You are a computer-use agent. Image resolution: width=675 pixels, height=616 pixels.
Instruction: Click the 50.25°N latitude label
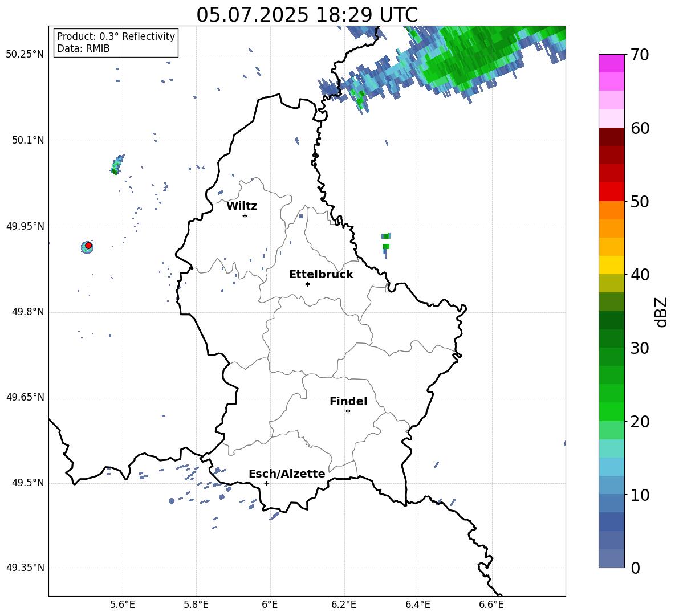click(25, 55)
